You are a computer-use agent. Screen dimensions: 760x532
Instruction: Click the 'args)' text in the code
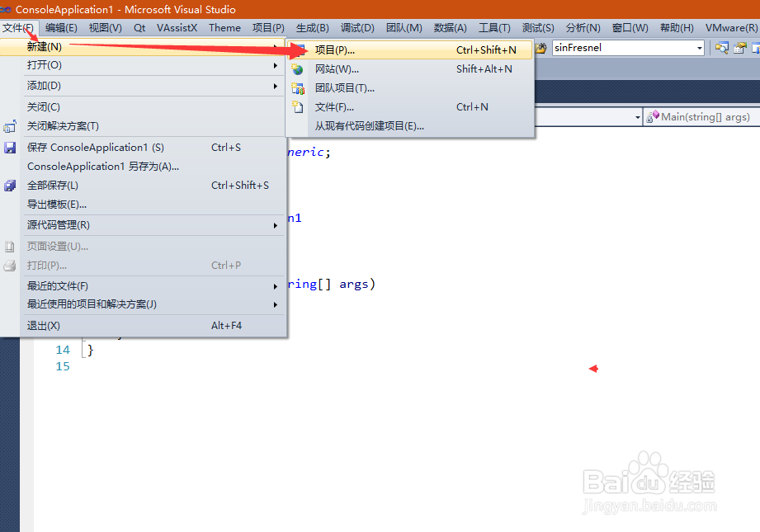tap(357, 284)
